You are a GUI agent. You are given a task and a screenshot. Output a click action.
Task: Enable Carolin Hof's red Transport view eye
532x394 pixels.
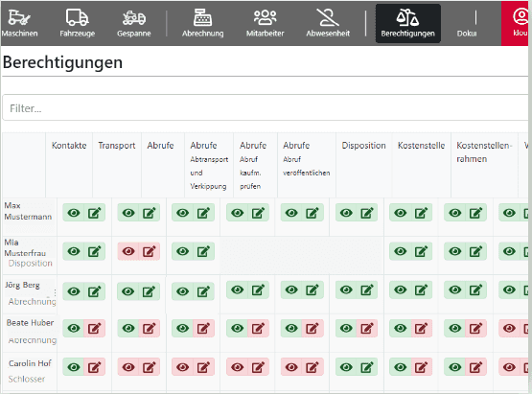click(128, 367)
